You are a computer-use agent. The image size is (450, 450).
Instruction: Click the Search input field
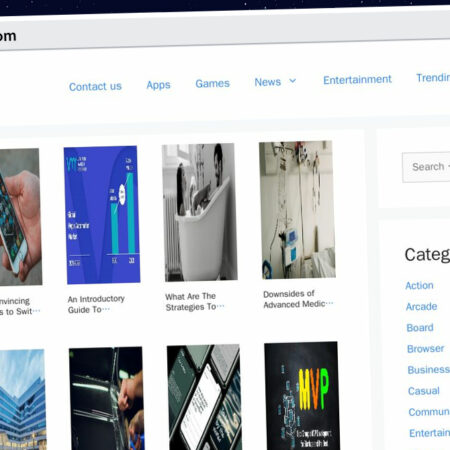tap(426, 167)
